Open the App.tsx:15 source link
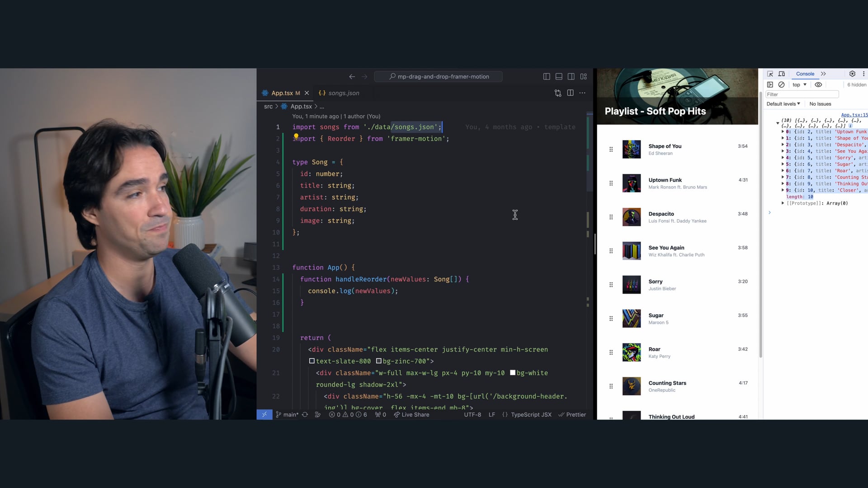868x488 pixels. click(x=854, y=115)
